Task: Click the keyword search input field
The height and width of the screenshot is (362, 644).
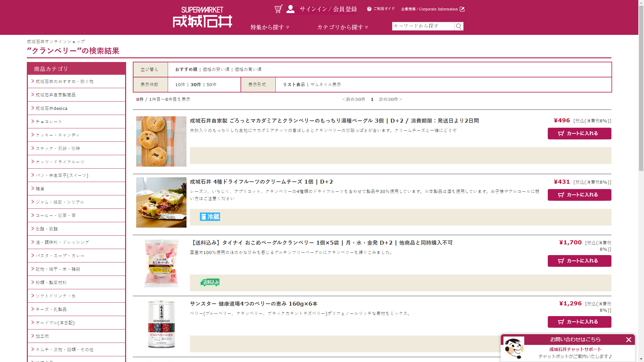Action: point(423,26)
